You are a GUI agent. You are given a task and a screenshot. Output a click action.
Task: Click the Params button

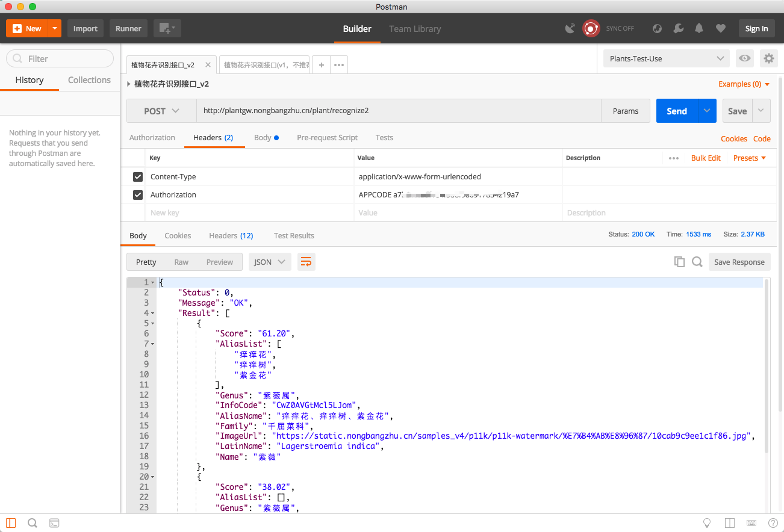626,111
